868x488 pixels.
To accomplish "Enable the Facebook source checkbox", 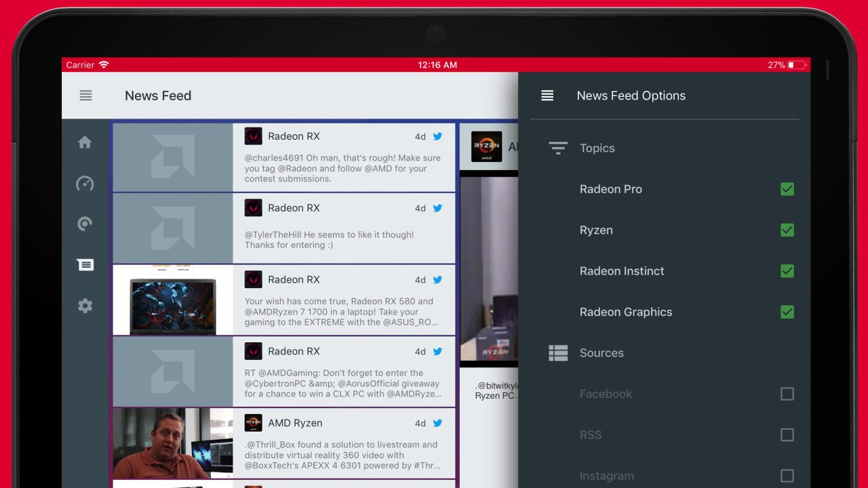I will (x=787, y=394).
